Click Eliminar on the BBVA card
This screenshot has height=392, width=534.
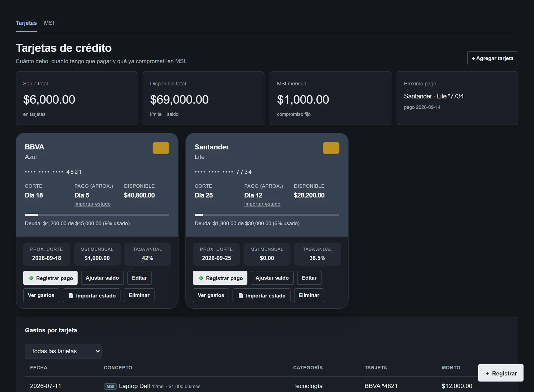[x=139, y=295]
